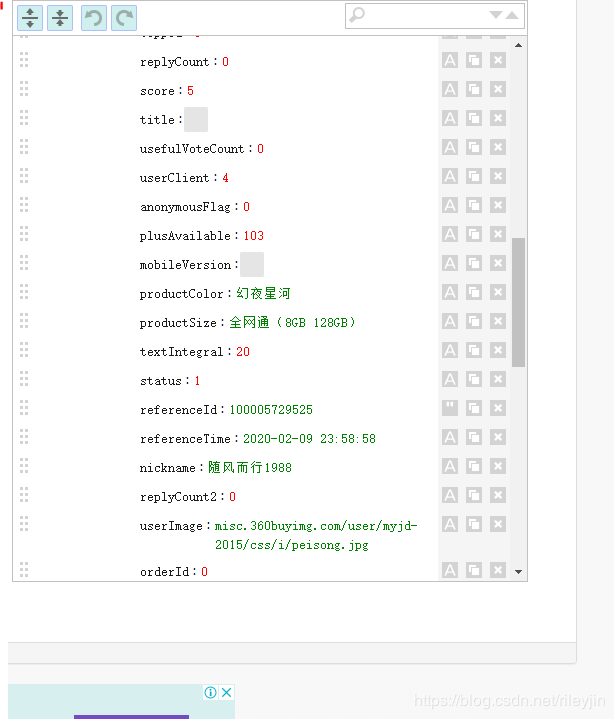Click the scrollbar up arrow
614x719 pixels.
pos(519,45)
